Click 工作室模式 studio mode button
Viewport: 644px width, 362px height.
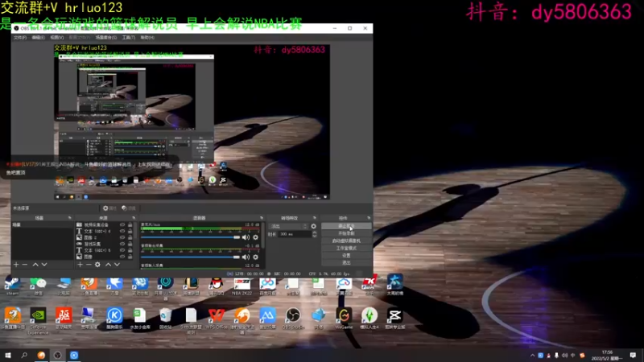[x=346, y=248]
